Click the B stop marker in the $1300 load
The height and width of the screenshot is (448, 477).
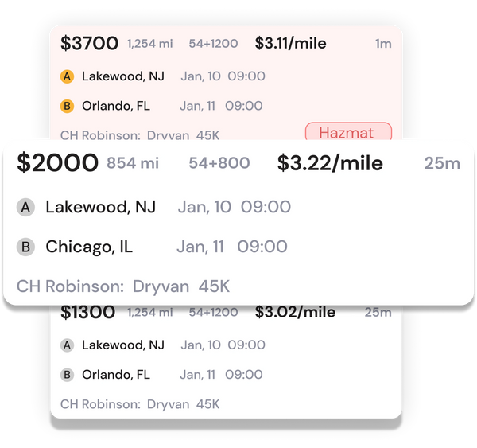click(x=68, y=375)
